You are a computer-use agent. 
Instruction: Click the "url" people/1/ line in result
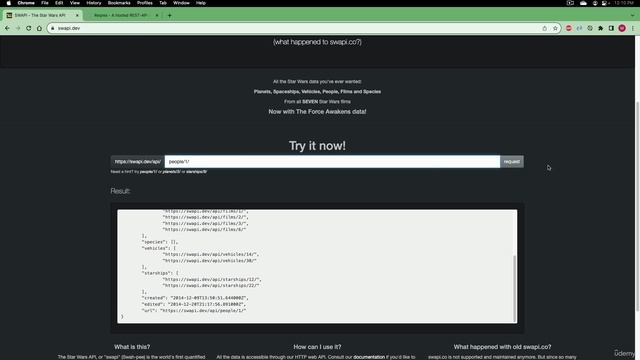tap(194, 311)
